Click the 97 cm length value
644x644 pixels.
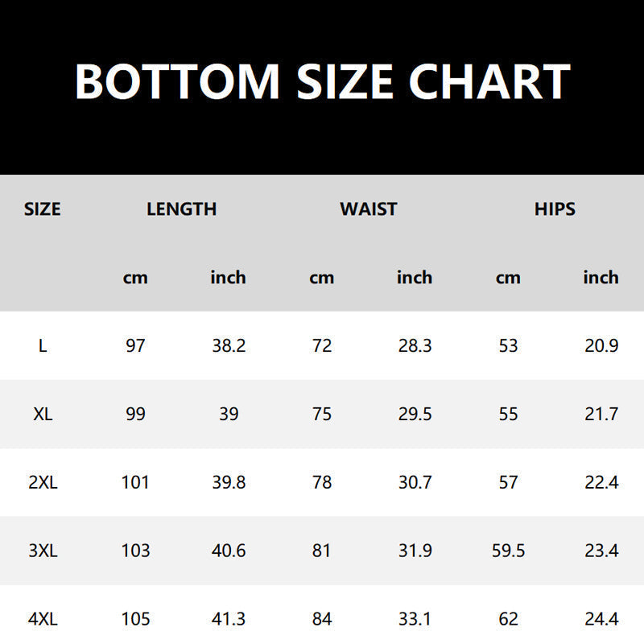point(135,346)
